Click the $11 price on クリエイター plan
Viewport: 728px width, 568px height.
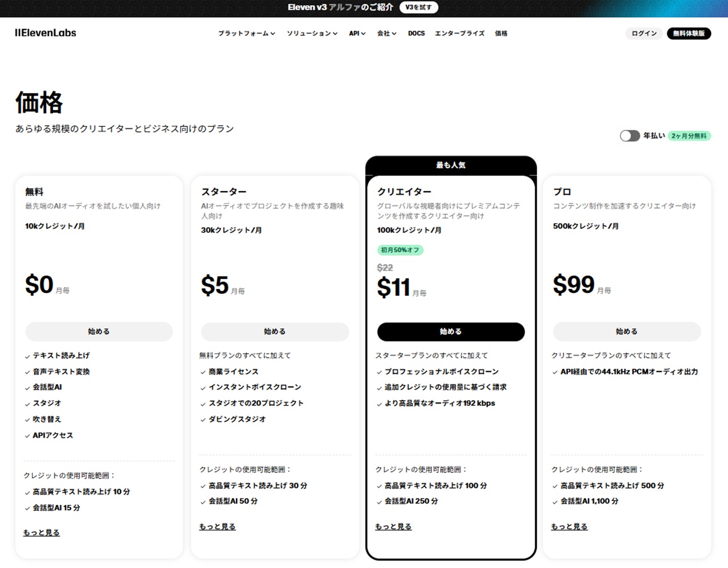coord(394,287)
